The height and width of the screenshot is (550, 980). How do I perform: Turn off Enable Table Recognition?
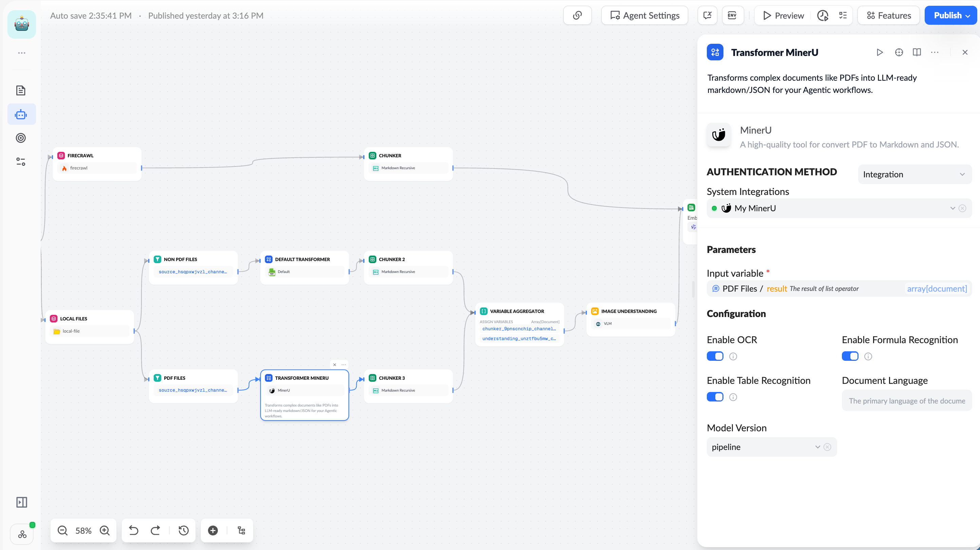(714, 396)
